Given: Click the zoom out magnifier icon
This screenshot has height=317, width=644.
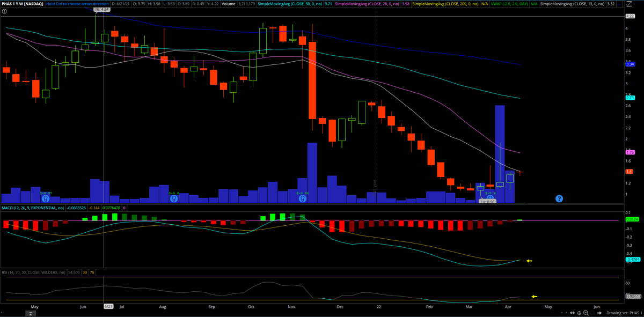Looking at the screenshot, I should [x=593, y=313].
